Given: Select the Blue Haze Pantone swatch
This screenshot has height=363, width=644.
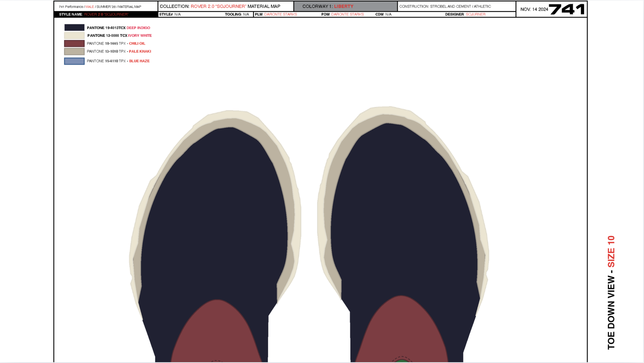Looking at the screenshot, I should (74, 61).
